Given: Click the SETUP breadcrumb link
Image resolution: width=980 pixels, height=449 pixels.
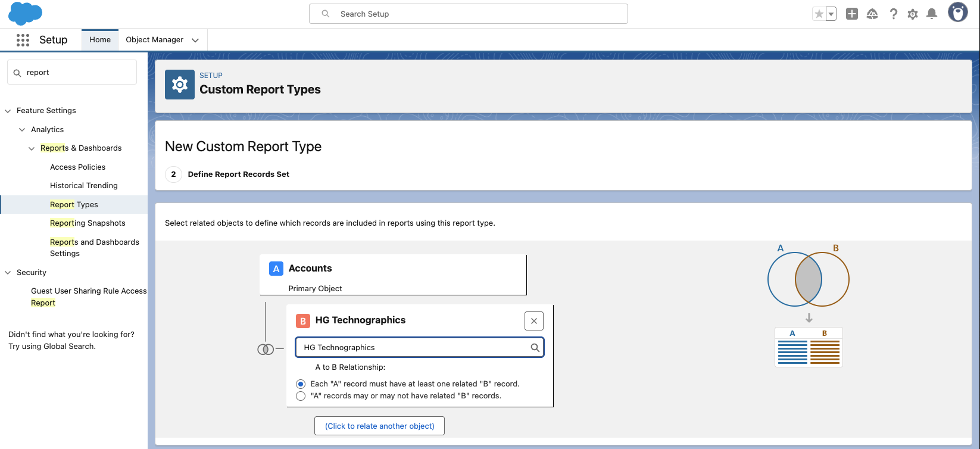Looking at the screenshot, I should (x=211, y=76).
